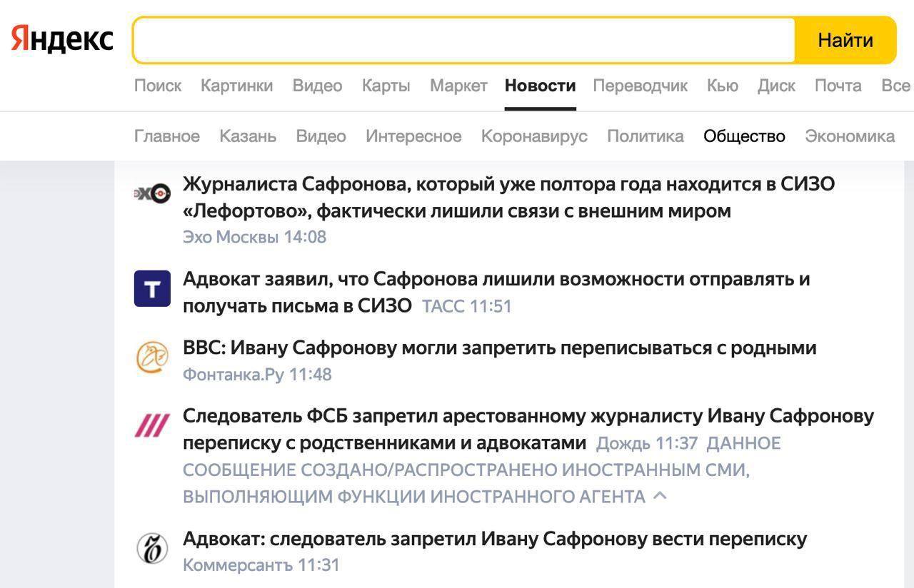Viewport: 914px width, 588px height.
Task: Go to the Интересное section
Action: [x=413, y=136]
